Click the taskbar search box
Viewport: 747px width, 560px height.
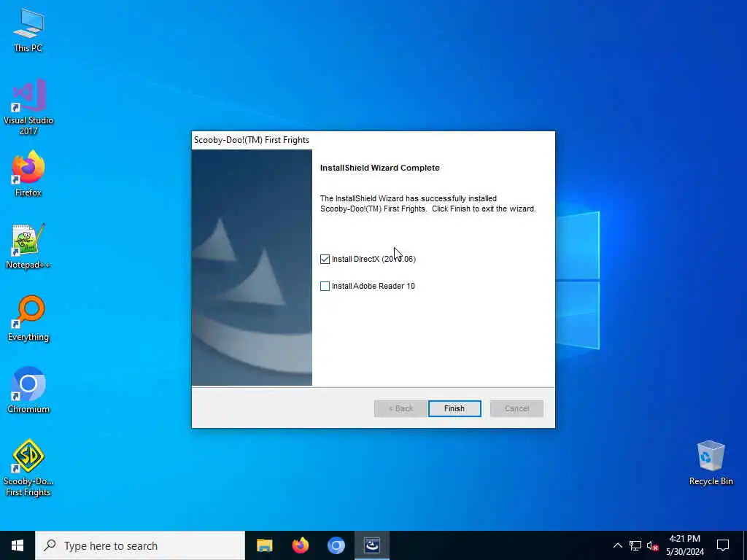pos(140,545)
